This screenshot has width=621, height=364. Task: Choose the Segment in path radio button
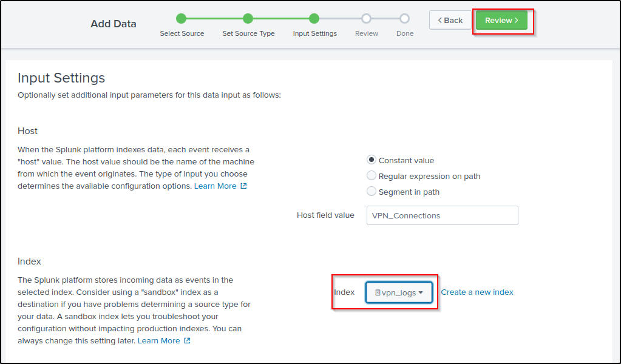[x=372, y=192]
